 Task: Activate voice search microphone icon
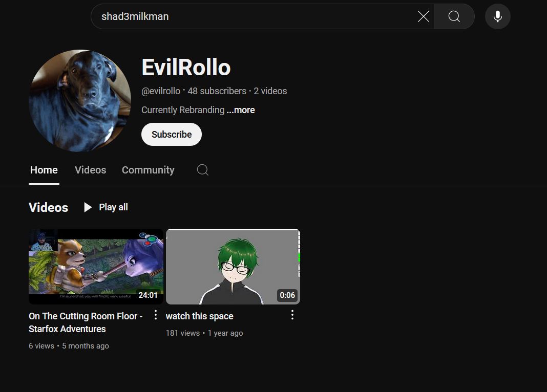coord(497,16)
